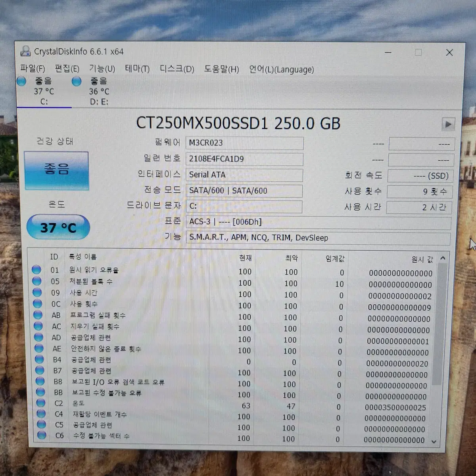Click the 임계값 column header
Image resolution: width=476 pixels, height=476 pixels.
pyautogui.click(x=335, y=259)
